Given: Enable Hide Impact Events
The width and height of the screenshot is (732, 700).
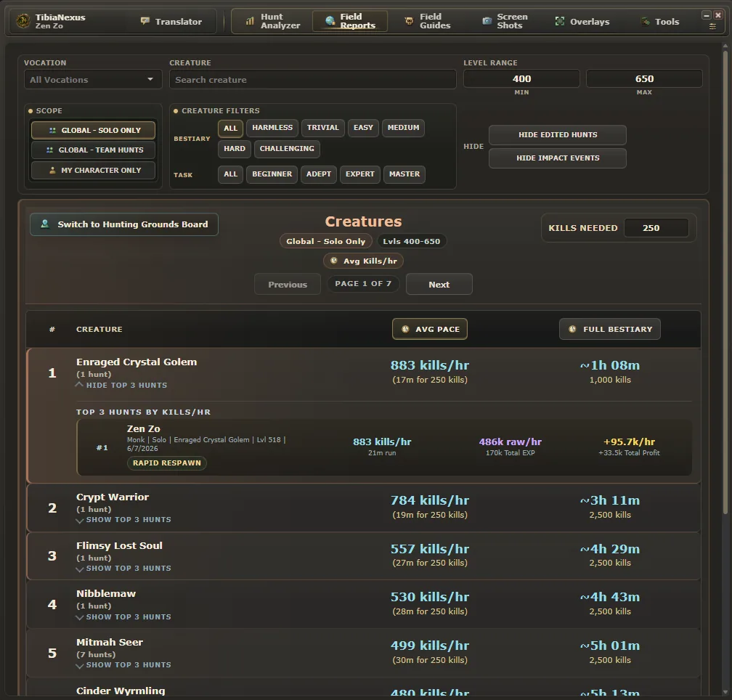Looking at the screenshot, I should (x=558, y=158).
